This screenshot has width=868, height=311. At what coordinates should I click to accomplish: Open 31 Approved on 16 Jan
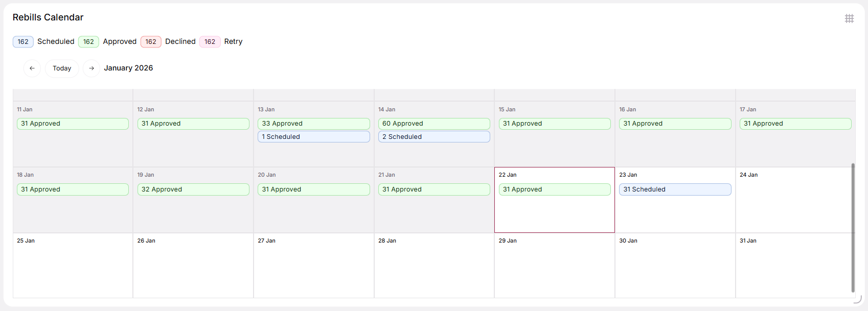tap(675, 124)
